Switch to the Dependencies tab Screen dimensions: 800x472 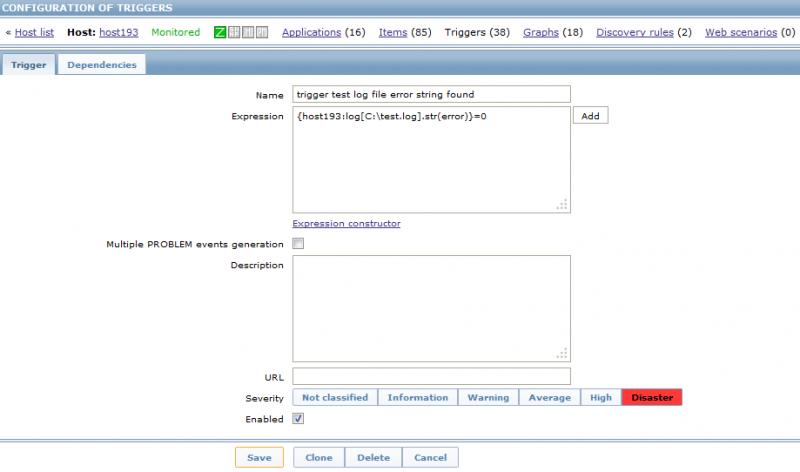[102, 65]
